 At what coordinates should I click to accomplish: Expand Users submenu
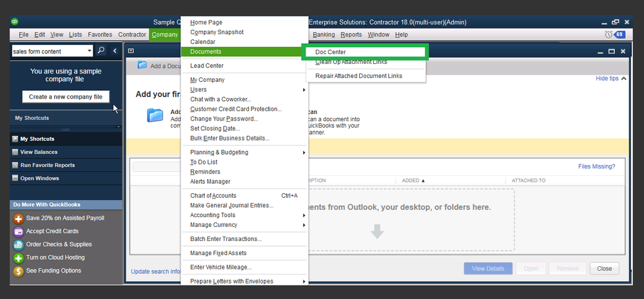pyautogui.click(x=304, y=90)
